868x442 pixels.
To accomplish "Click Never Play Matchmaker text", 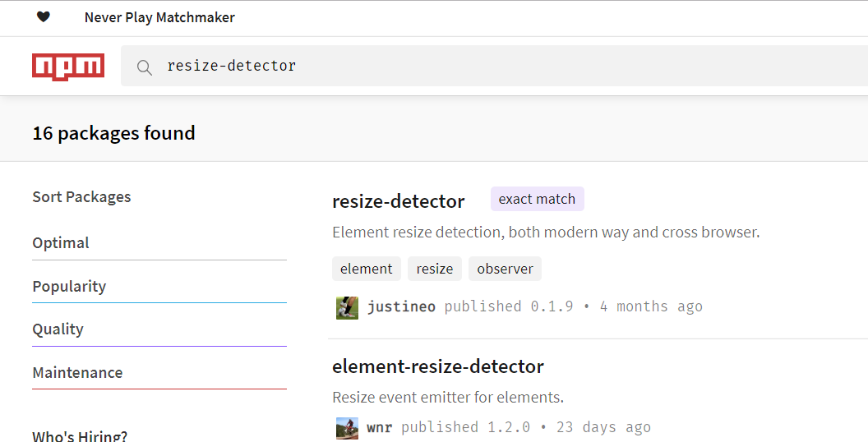I will [x=159, y=18].
